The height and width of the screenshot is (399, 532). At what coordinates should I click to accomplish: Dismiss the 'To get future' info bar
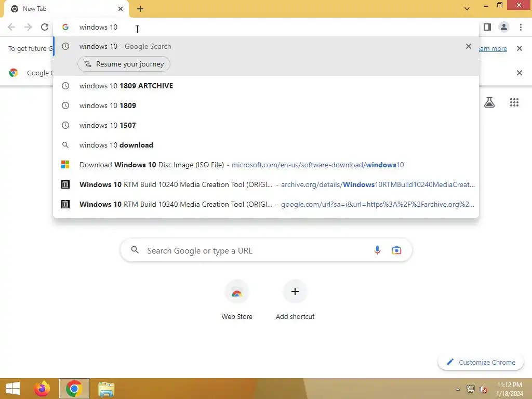click(x=519, y=48)
